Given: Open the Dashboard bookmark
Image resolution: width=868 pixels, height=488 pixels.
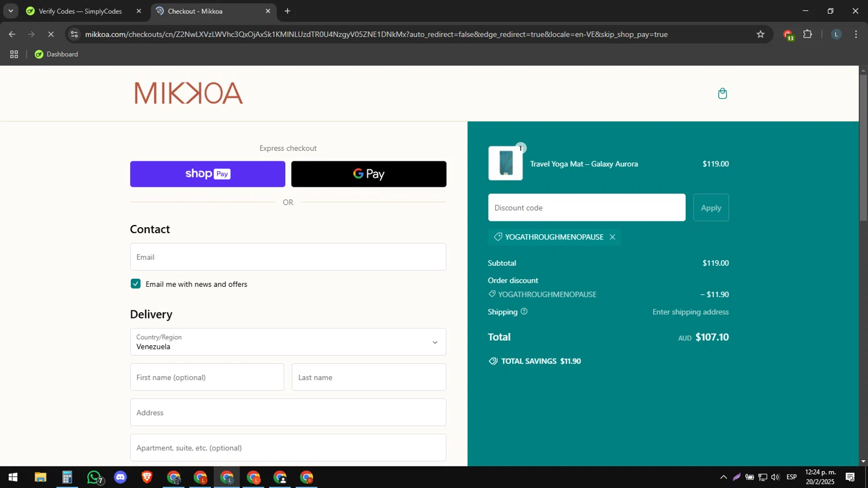Looking at the screenshot, I should coord(56,54).
